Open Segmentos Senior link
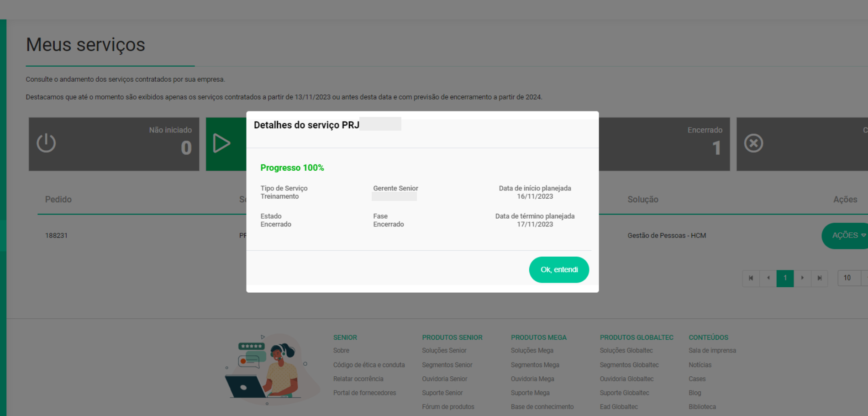Viewport: 868px width, 416px height. [x=447, y=365]
